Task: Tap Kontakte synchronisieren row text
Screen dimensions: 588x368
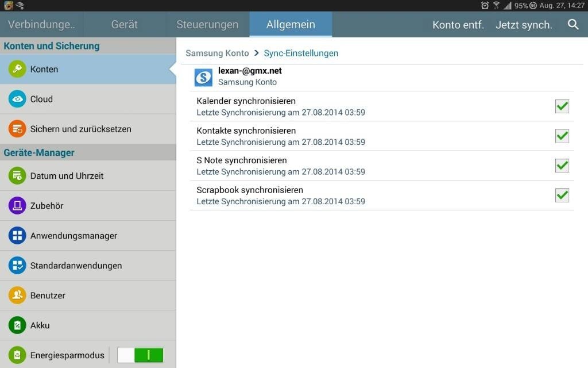Action: (x=246, y=131)
